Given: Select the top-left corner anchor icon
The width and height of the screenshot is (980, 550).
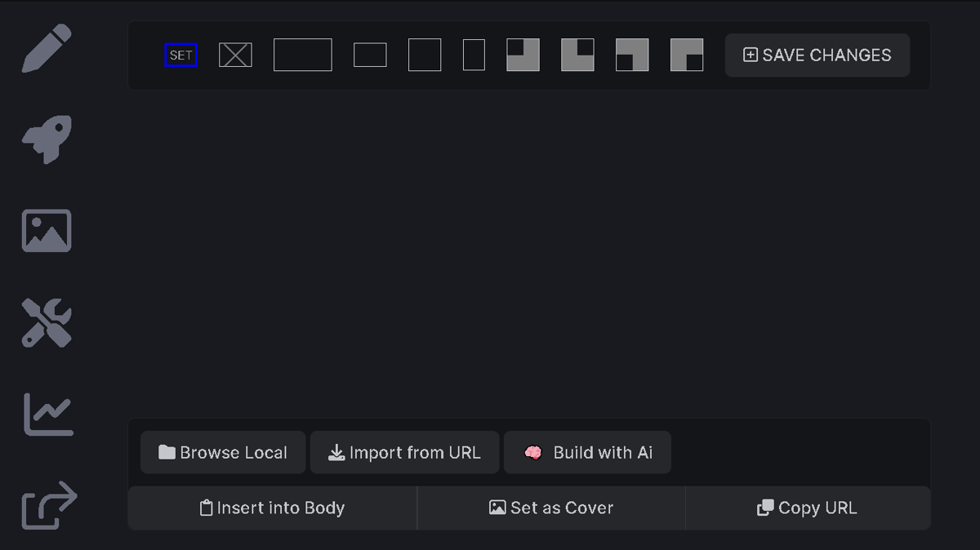Looking at the screenshot, I should (523, 55).
